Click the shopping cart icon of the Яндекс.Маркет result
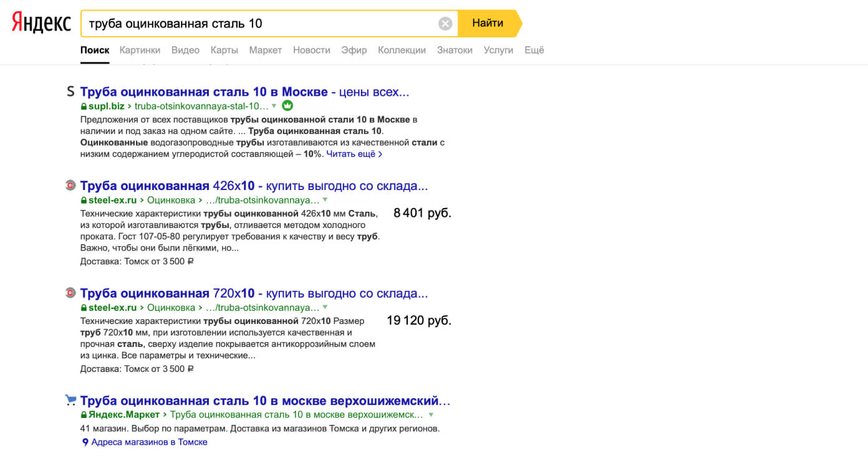Screen dimensions: 868x461 pos(70,399)
